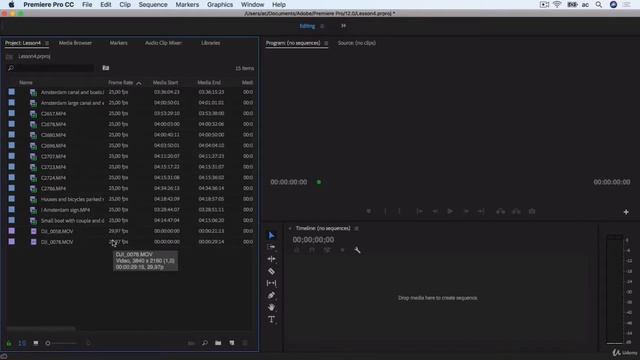Click label color swatch for DJI_0078.MOV
640x360 pixels.
(x=11, y=242)
